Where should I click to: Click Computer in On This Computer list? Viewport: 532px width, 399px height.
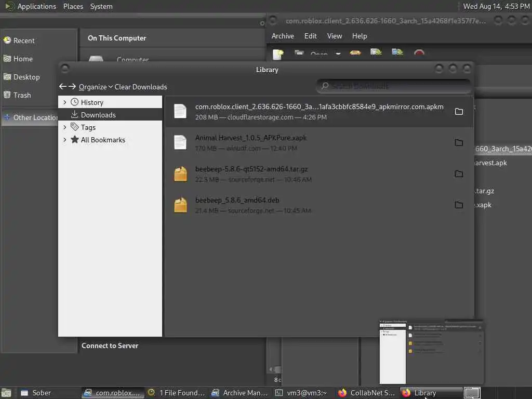click(x=132, y=59)
